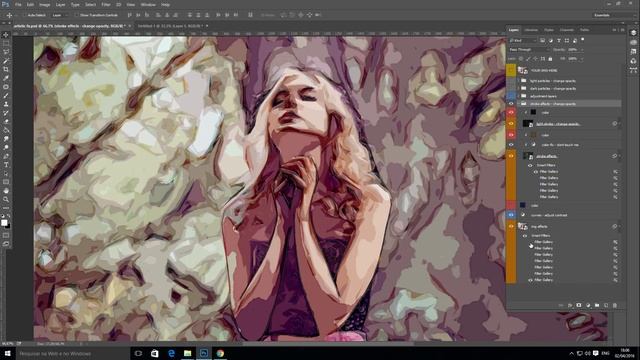Expand the dark particles group

click(x=518, y=88)
